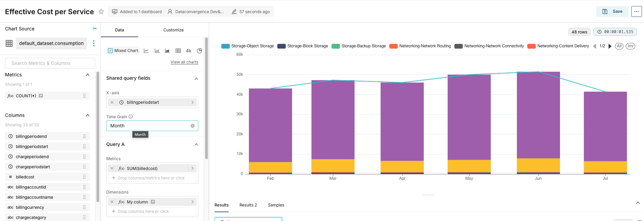644x221 pixels.
Task: Collapse the Columns section
Action: coord(88,115)
